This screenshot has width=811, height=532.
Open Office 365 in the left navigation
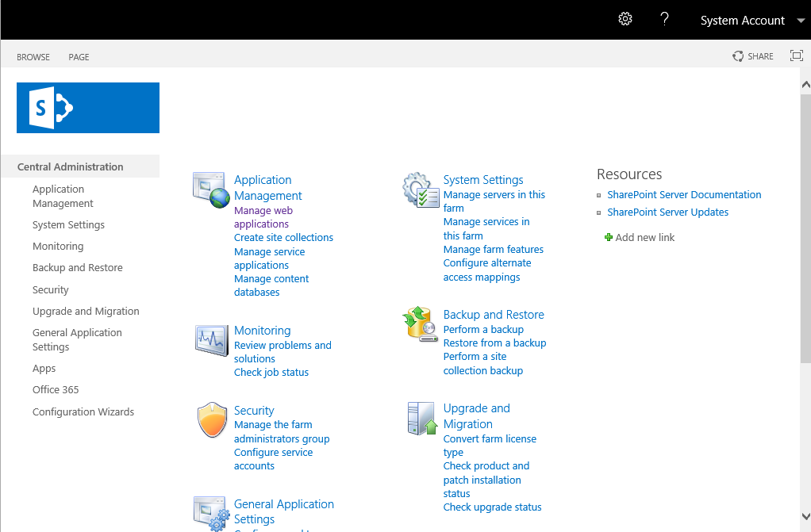pyautogui.click(x=56, y=390)
